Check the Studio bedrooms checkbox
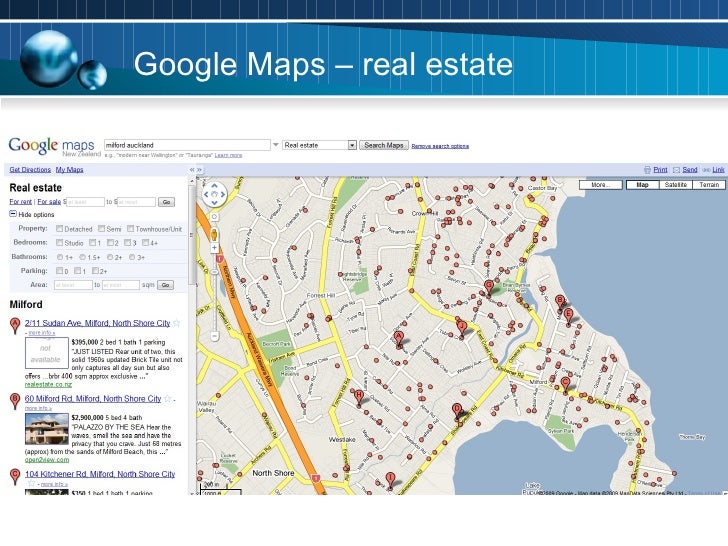 59,242
